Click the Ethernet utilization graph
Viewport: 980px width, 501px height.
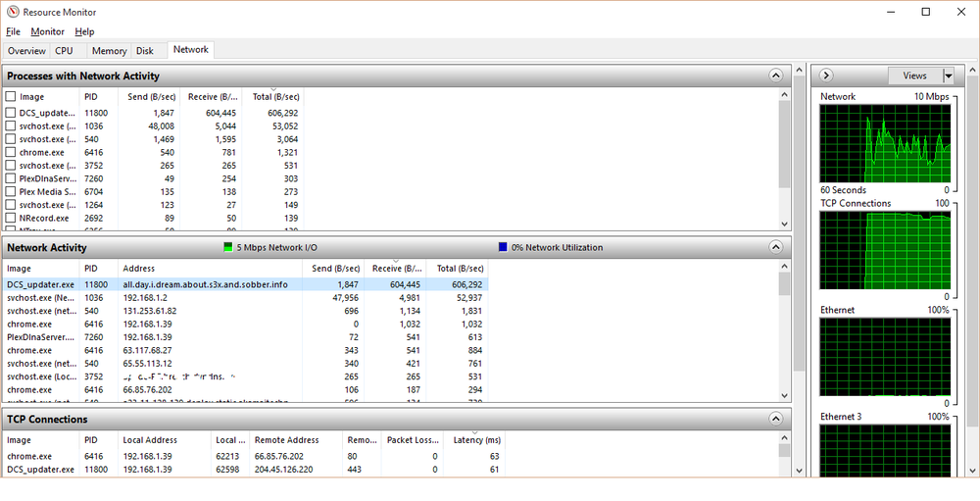(x=884, y=357)
